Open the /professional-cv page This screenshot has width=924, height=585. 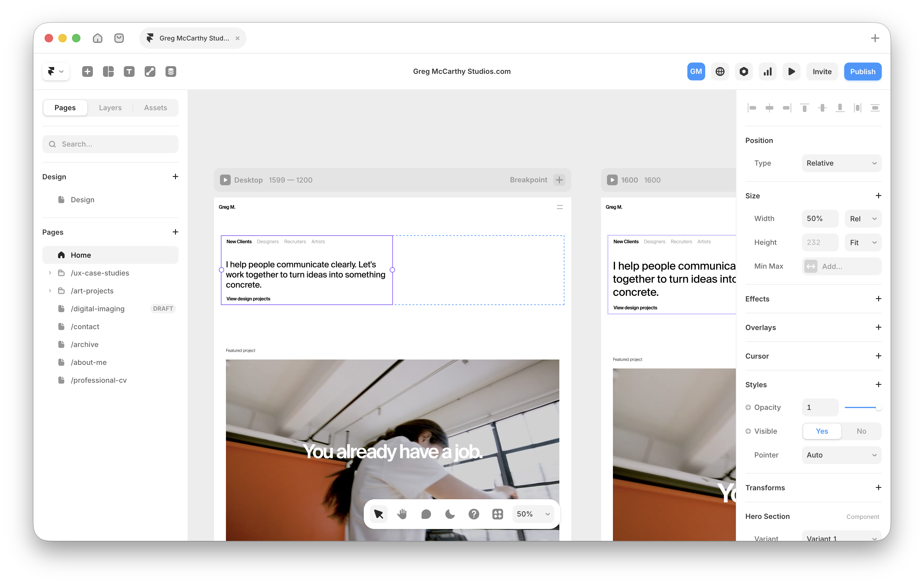pyautogui.click(x=110, y=380)
